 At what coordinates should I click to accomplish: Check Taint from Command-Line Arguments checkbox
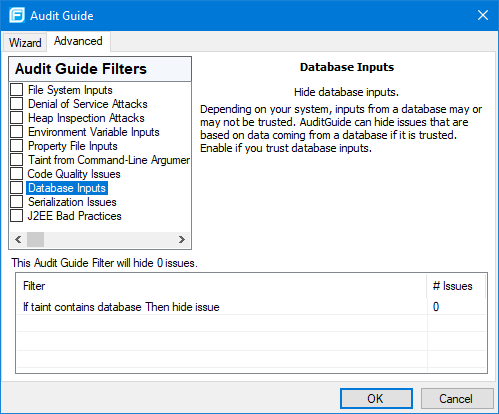coord(17,160)
